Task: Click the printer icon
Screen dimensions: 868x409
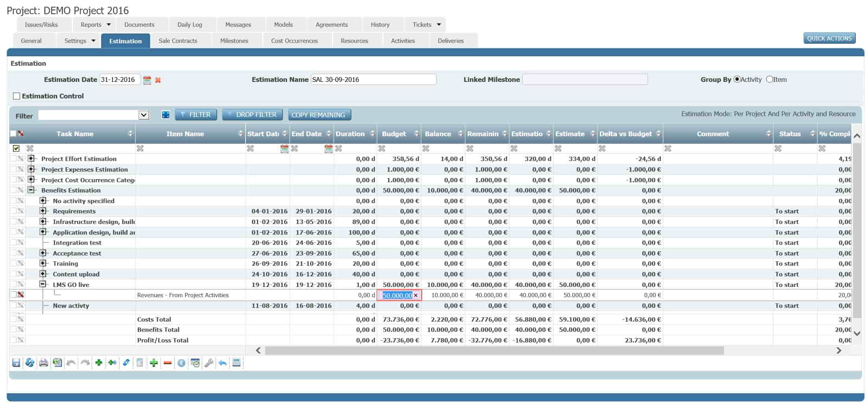Action: coord(44,363)
